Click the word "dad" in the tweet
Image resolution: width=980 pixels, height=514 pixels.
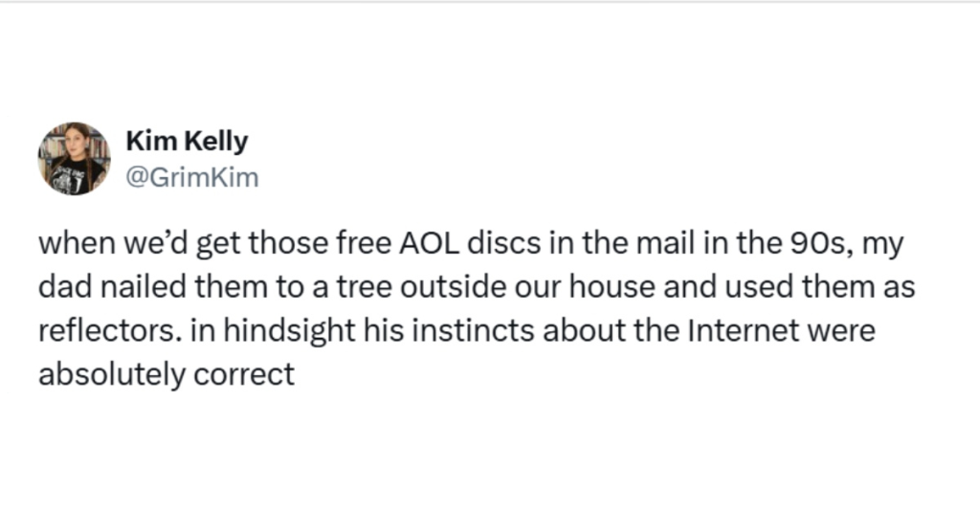click(x=59, y=287)
